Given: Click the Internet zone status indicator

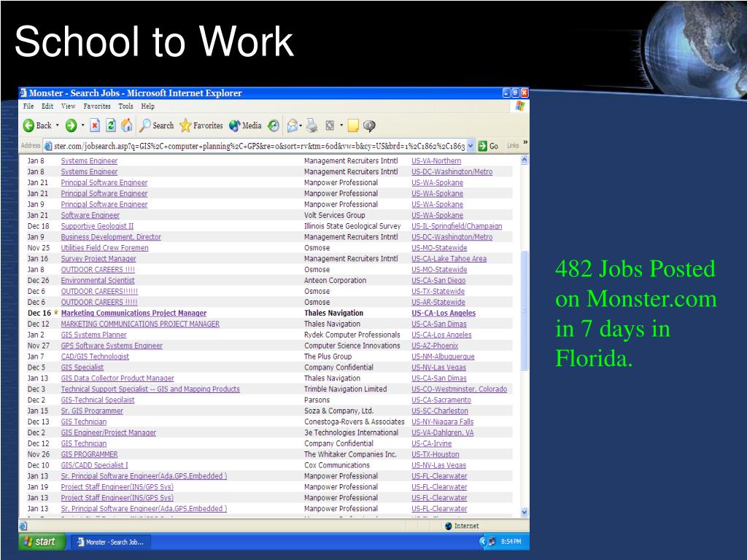Looking at the screenshot, I should click(x=462, y=526).
